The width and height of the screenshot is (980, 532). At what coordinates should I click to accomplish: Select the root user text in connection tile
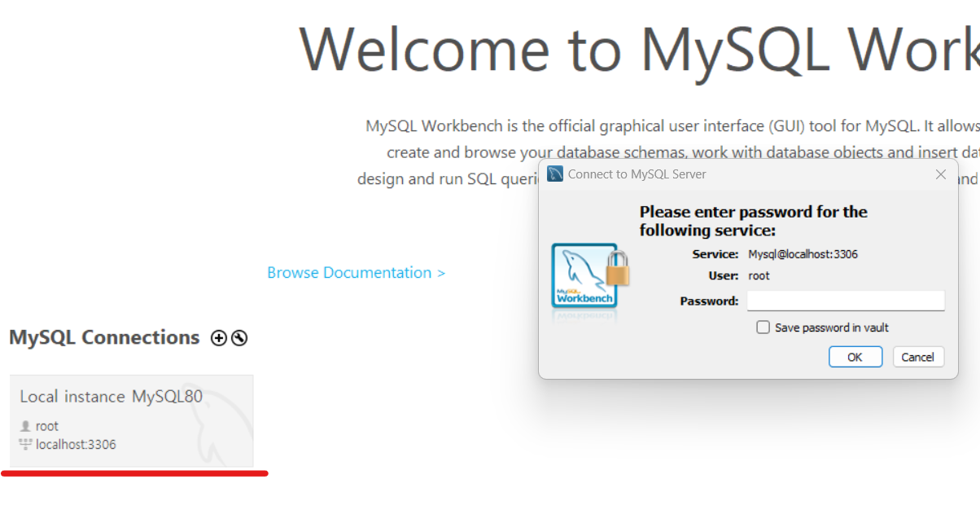click(x=47, y=426)
